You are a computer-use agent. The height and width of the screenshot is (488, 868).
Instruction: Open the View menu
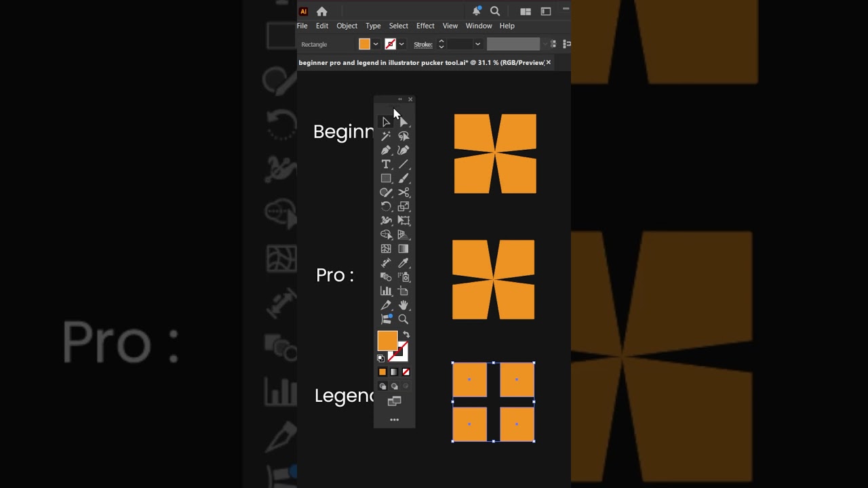click(450, 26)
